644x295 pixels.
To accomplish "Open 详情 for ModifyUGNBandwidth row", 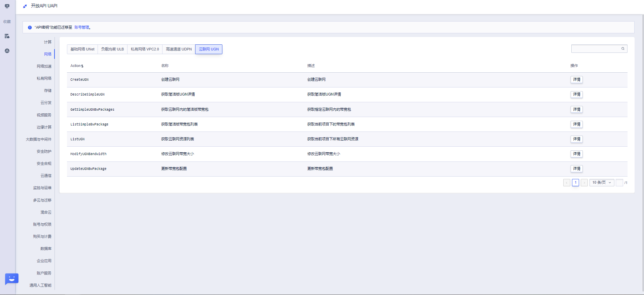I will (x=576, y=154).
